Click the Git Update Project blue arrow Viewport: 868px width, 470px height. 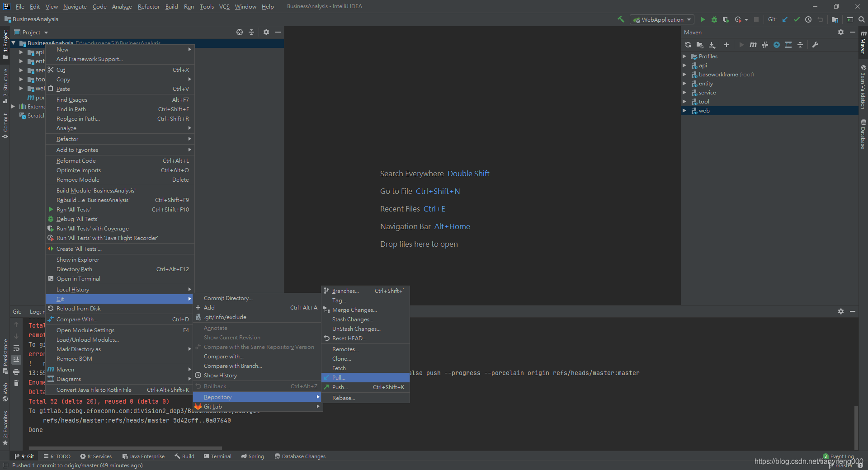click(x=785, y=19)
